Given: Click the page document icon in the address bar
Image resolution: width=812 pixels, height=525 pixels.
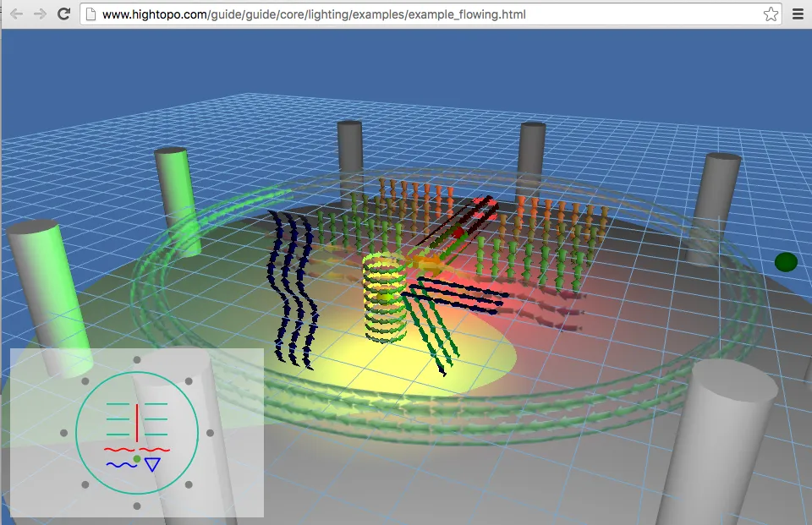Looking at the screenshot, I should click(x=91, y=14).
